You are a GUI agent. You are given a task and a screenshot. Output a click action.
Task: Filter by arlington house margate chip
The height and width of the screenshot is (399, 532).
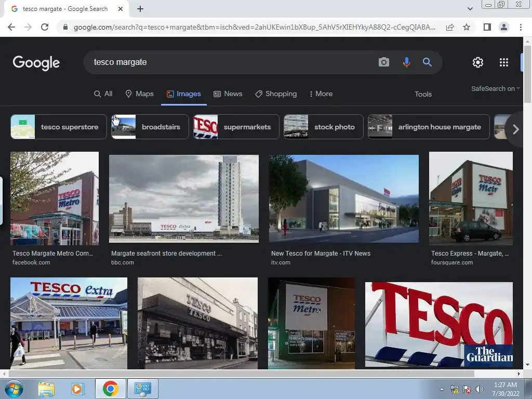tap(429, 127)
